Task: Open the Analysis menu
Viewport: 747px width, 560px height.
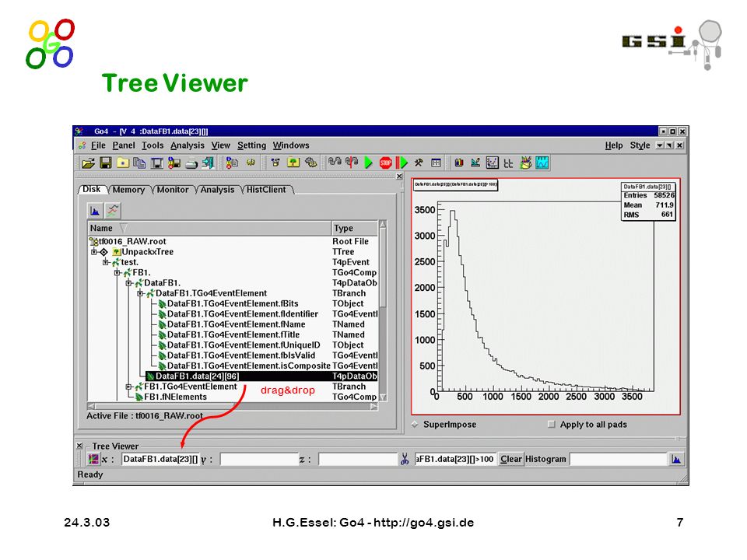Action: click(188, 145)
